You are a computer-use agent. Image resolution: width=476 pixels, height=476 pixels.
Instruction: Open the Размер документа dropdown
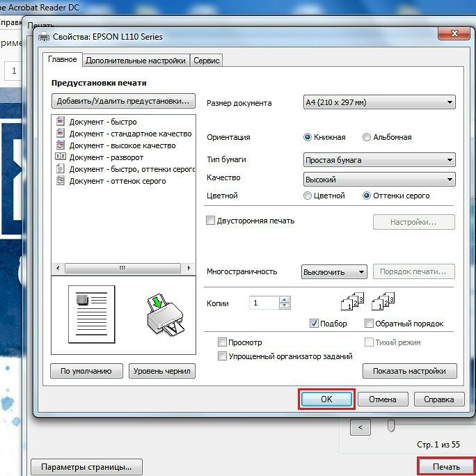coord(379,102)
